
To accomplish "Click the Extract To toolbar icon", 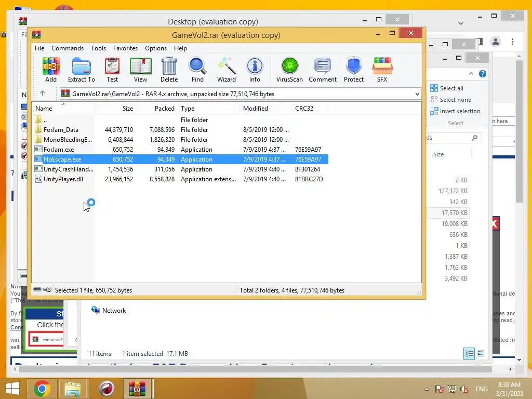I will click(82, 69).
